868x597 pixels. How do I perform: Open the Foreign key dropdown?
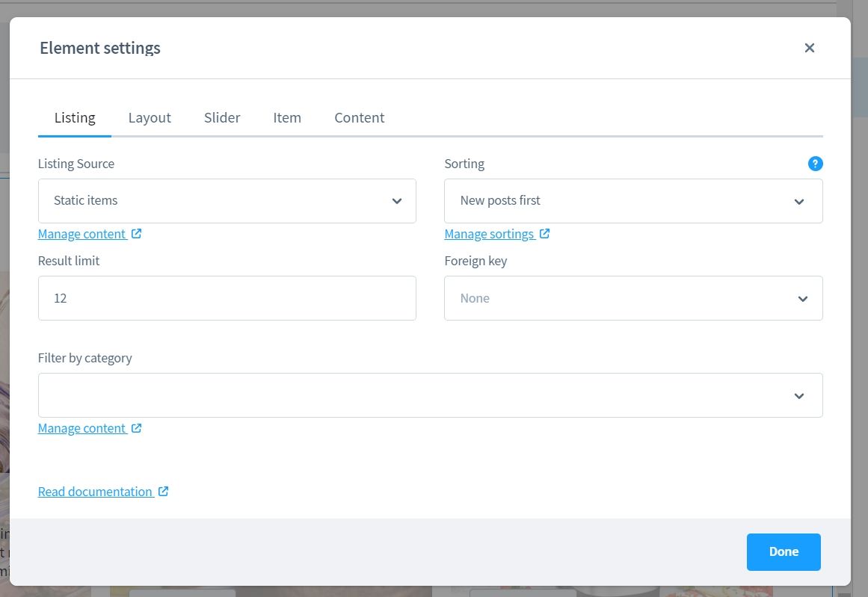pos(632,298)
